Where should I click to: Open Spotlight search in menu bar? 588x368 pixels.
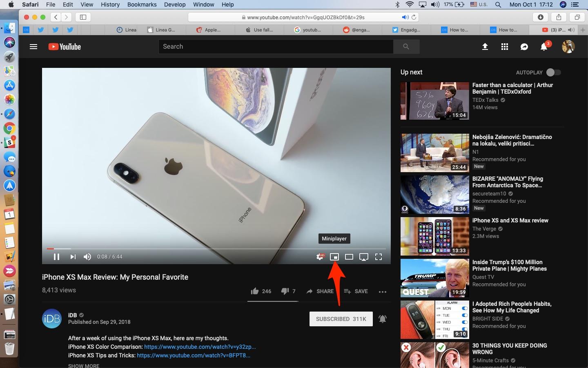[498, 4]
